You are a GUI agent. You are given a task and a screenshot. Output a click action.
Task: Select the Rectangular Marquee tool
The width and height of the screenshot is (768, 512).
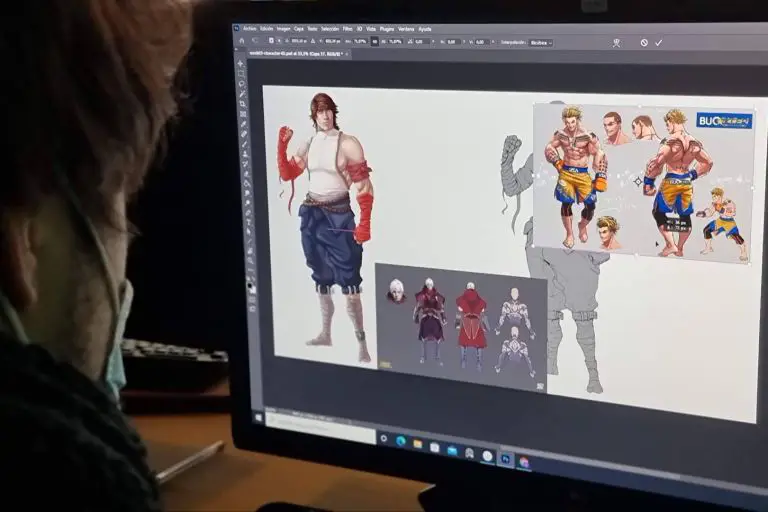[x=240, y=76]
